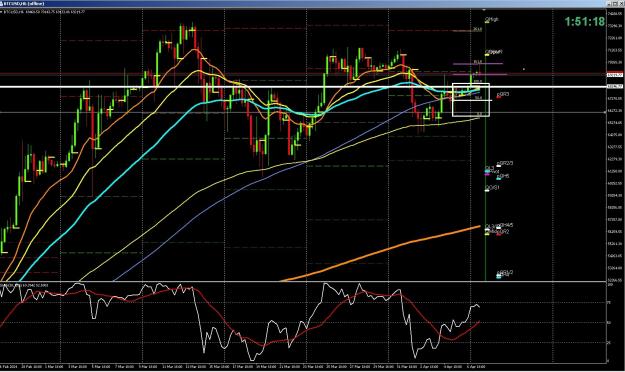Select the chart shift triangle marker at top

[x=484, y=10]
